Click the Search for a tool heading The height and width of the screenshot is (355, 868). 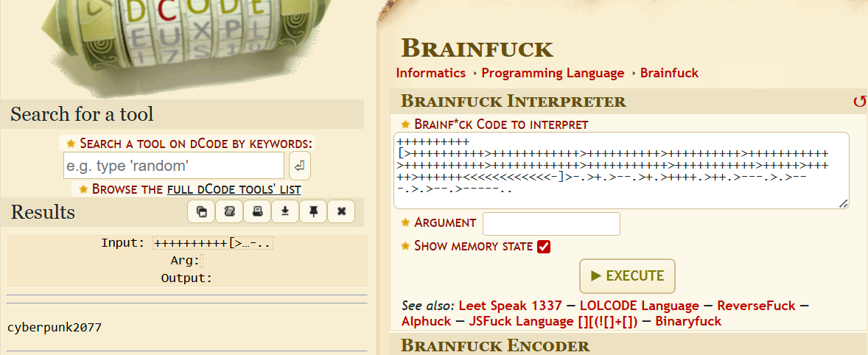pyautogui.click(x=82, y=114)
